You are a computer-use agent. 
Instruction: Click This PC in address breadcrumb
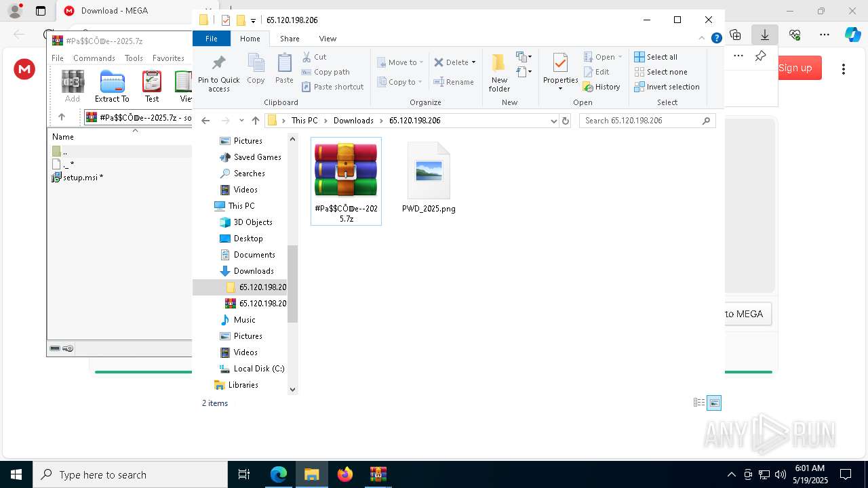coord(304,121)
